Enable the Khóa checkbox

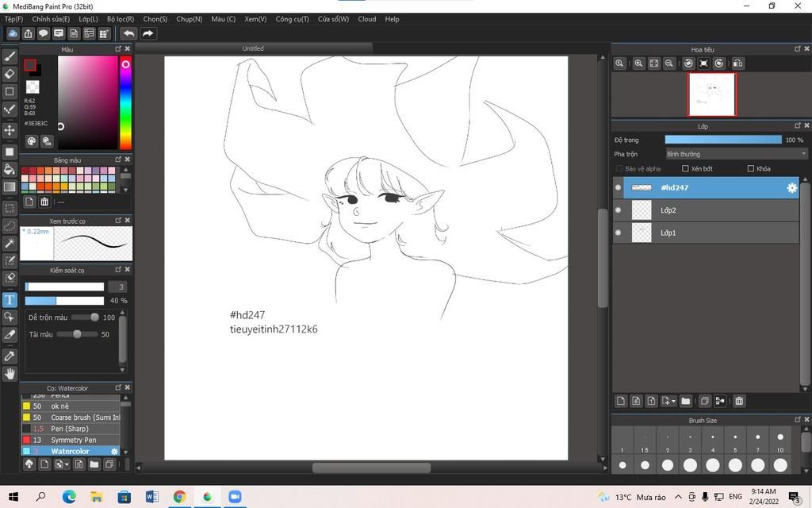pos(751,168)
